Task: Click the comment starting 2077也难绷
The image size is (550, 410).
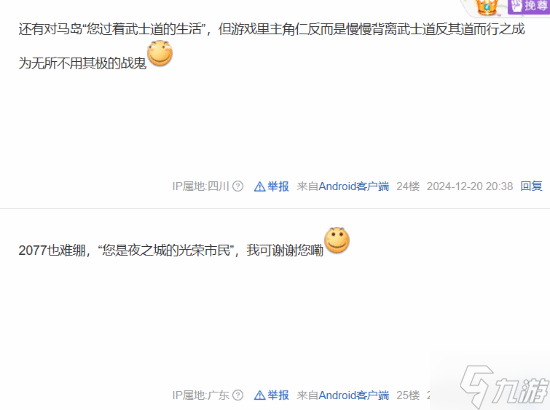Action: pos(171,250)
